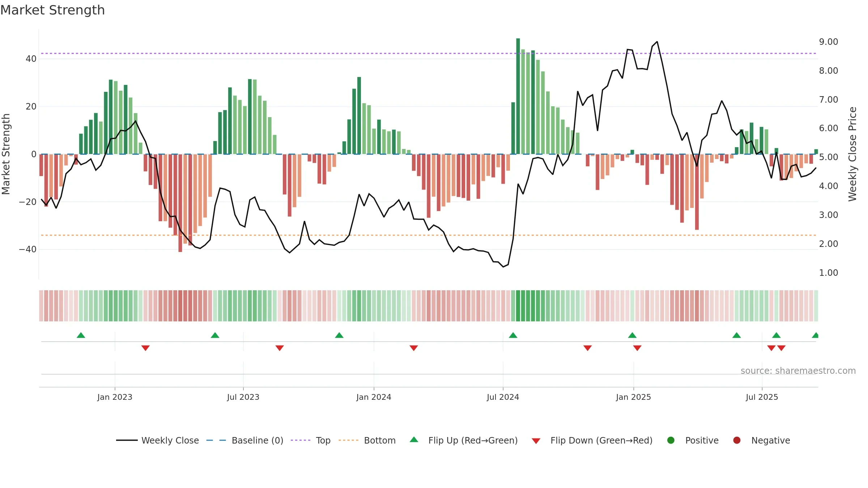Click the source: sharemaestro.com text
The image size is (868, 488).
[x=798, y=371]
